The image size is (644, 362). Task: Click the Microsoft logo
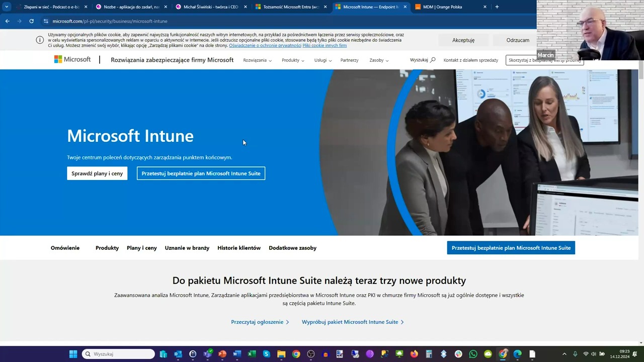tap(72, 59)
